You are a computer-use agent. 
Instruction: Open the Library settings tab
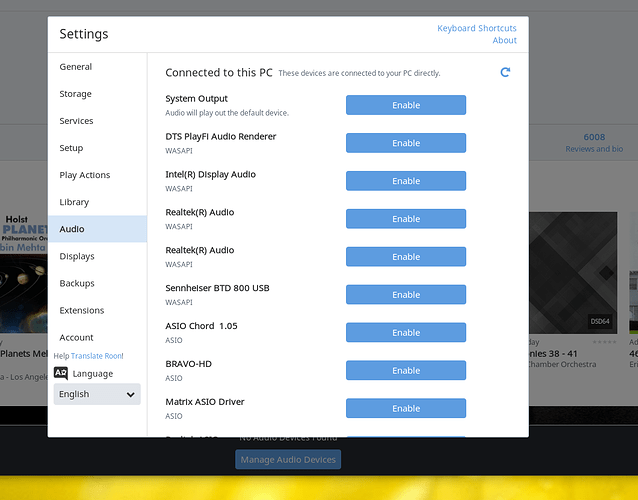tap(97, 202)
